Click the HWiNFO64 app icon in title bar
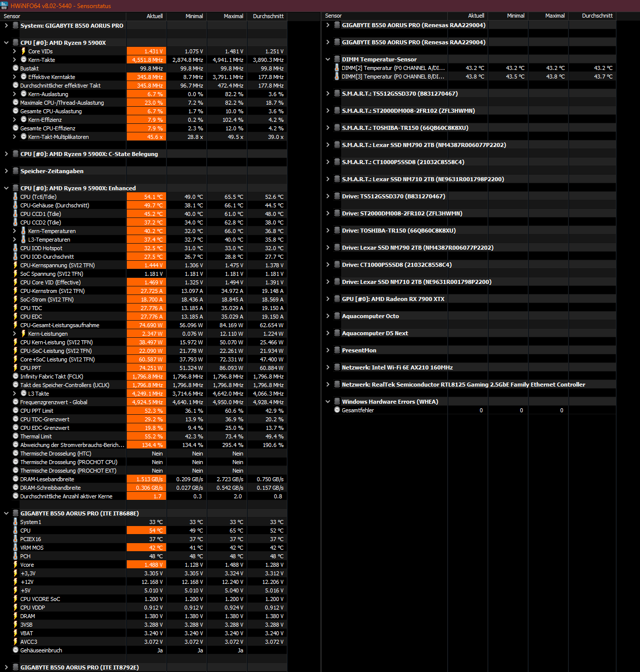The width and height of the screenshot is (640, 672). [x=5, y=6]
